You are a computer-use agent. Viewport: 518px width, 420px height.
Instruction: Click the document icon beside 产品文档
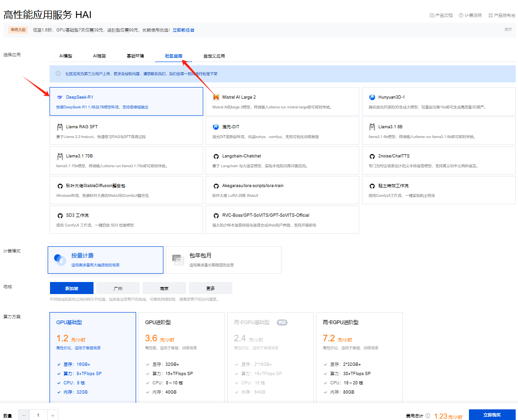point(432,16)
